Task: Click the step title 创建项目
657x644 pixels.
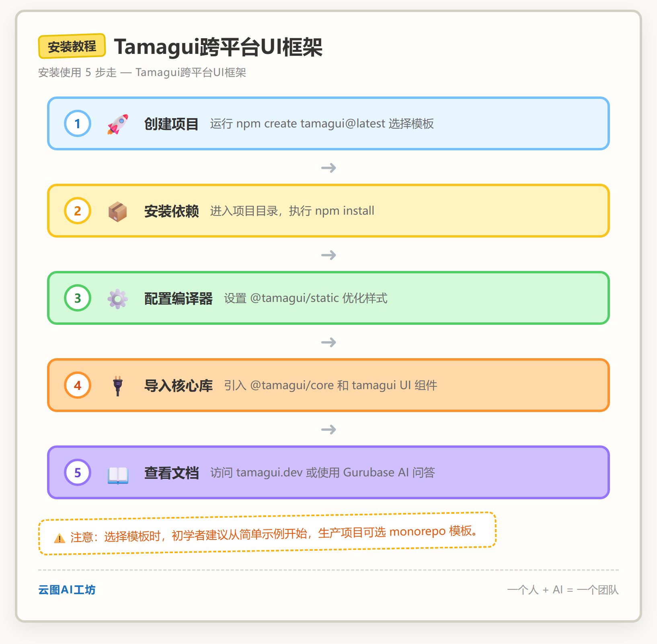Action: (x=171, y=124)
